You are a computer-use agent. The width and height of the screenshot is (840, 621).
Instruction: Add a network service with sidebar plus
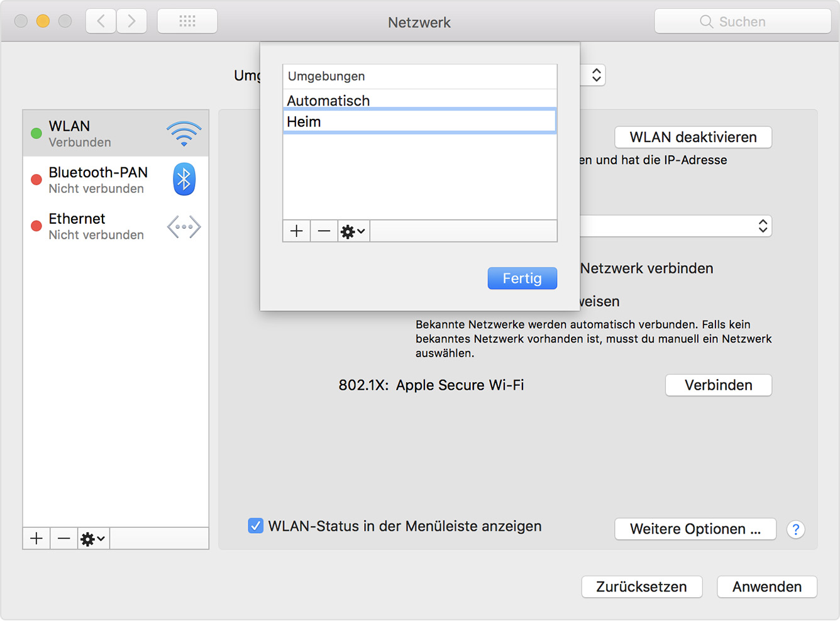coord(36,539)
